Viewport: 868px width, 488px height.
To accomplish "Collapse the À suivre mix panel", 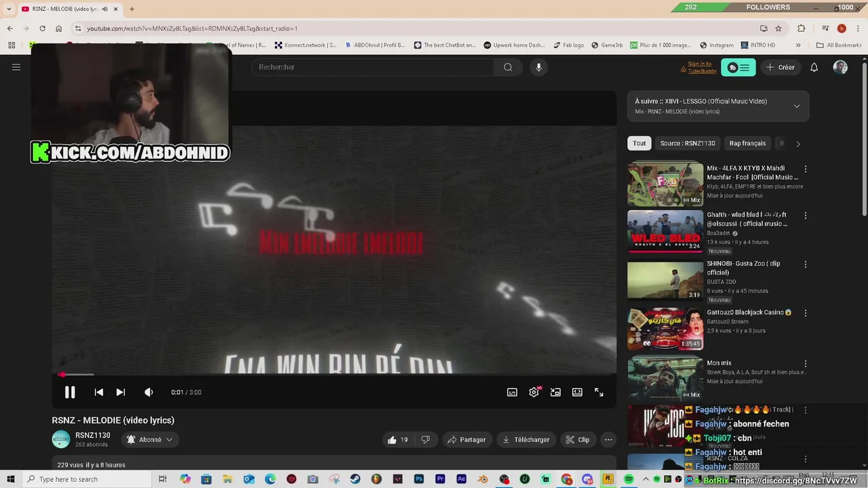I will pos(797,106).
